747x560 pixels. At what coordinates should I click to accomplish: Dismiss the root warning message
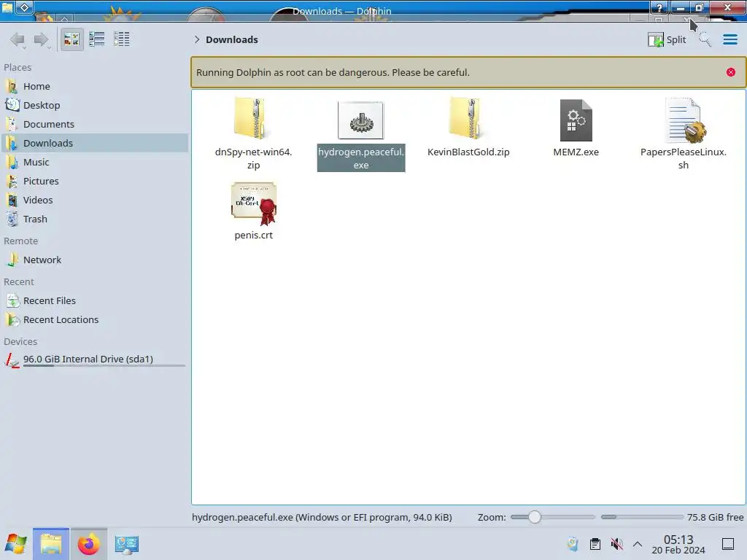(731, 72)
